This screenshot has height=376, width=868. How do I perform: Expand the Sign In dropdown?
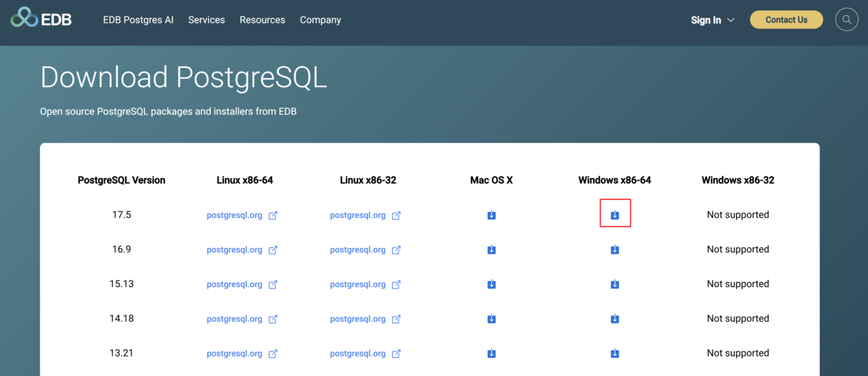click(712, 20)
